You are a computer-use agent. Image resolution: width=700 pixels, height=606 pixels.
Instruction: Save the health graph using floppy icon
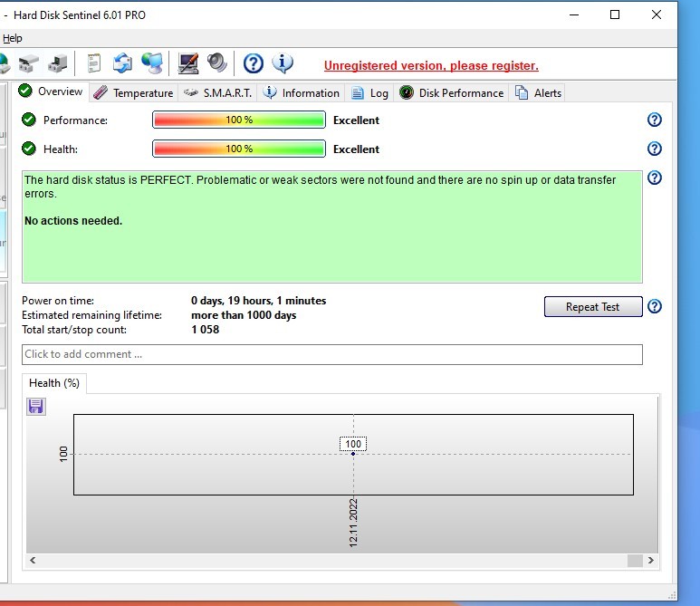36,406
